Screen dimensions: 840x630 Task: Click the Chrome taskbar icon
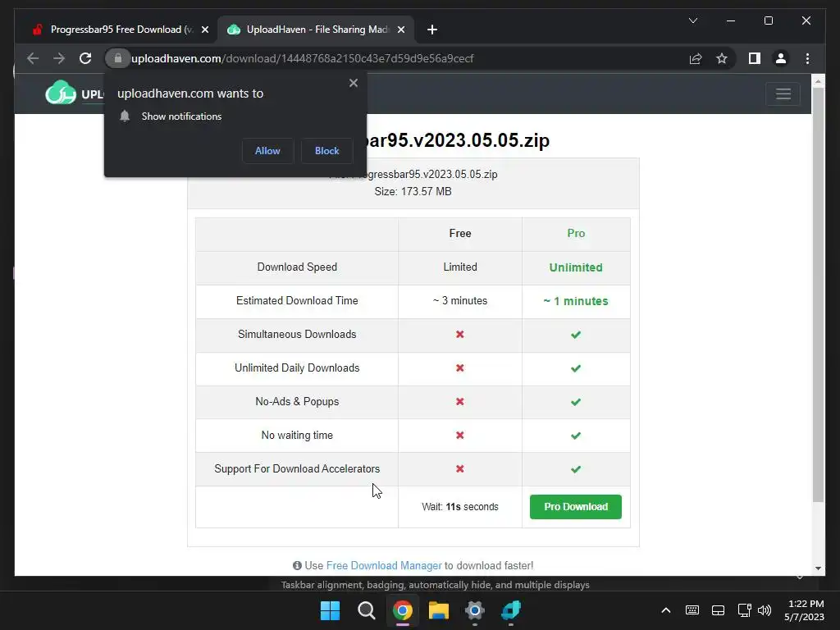(x=402, y=610)
